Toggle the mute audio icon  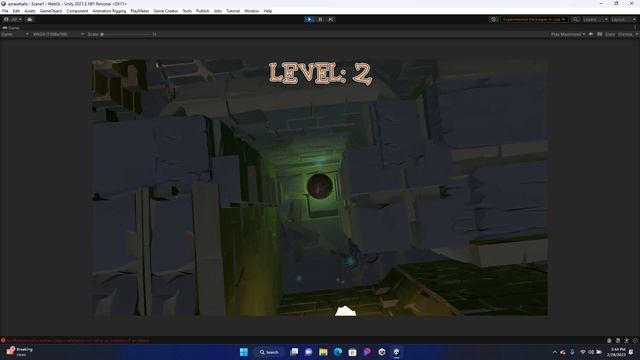click(591, 34)
